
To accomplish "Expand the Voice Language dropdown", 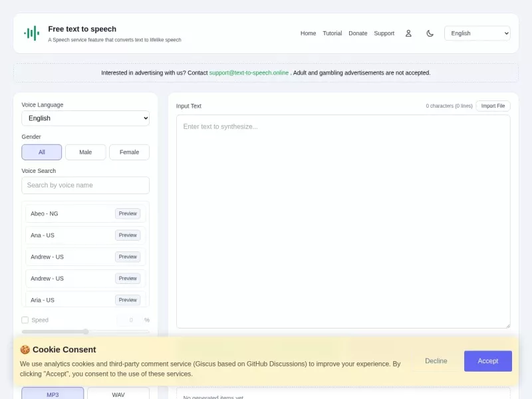I will coord(86,118).
